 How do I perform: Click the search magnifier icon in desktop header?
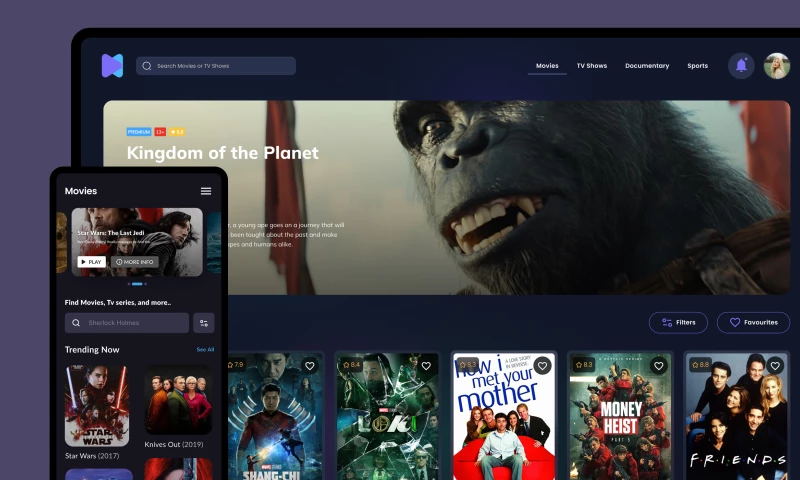(x=147, y=66)
